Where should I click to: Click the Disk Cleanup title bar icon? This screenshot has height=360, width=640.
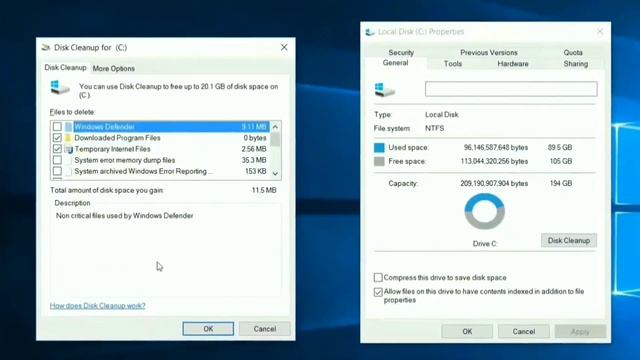(x=46, y=48)
